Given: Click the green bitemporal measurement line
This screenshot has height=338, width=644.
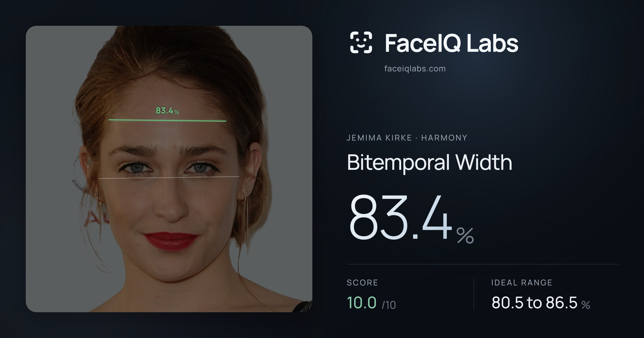Looking at the screenshot, I should tap(167, 120).
